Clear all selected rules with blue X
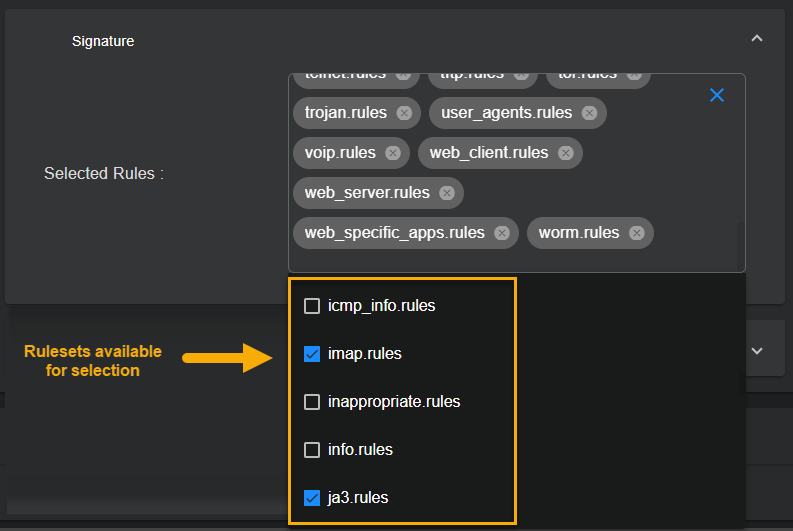The image size is (793, 531). (x=716, y=95)
